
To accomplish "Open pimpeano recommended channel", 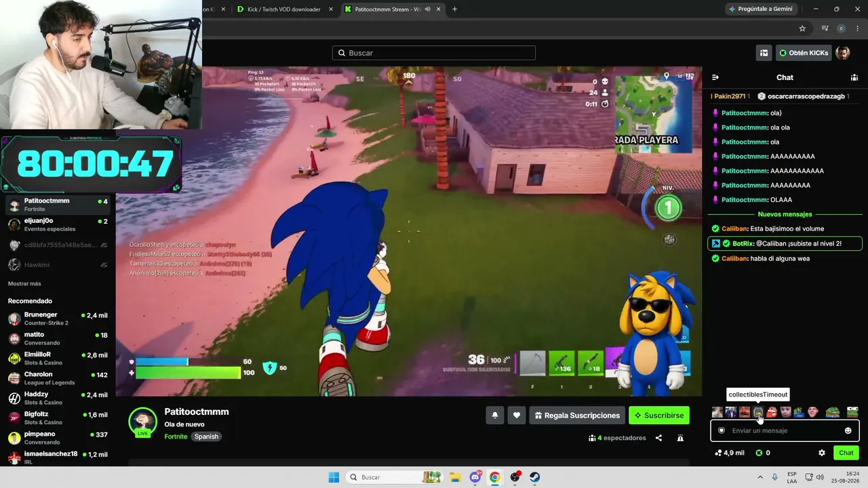I will click(58, 438).
